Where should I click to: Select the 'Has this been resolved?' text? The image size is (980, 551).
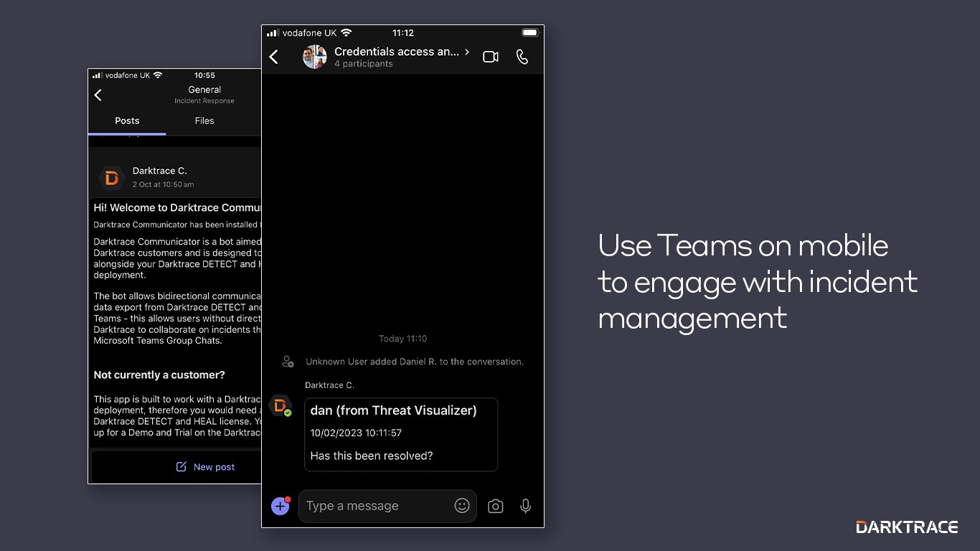(372, 456)
